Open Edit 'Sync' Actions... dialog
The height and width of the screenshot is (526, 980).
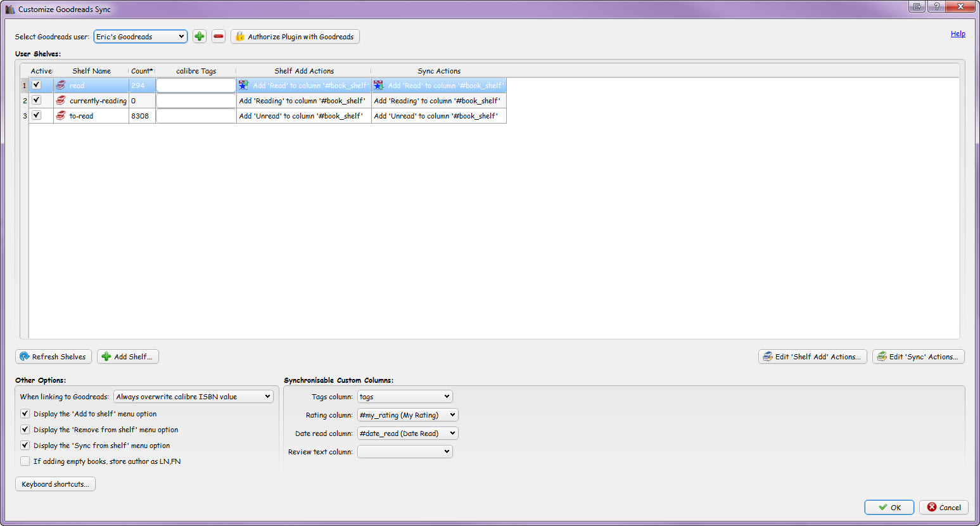(919, 357)
